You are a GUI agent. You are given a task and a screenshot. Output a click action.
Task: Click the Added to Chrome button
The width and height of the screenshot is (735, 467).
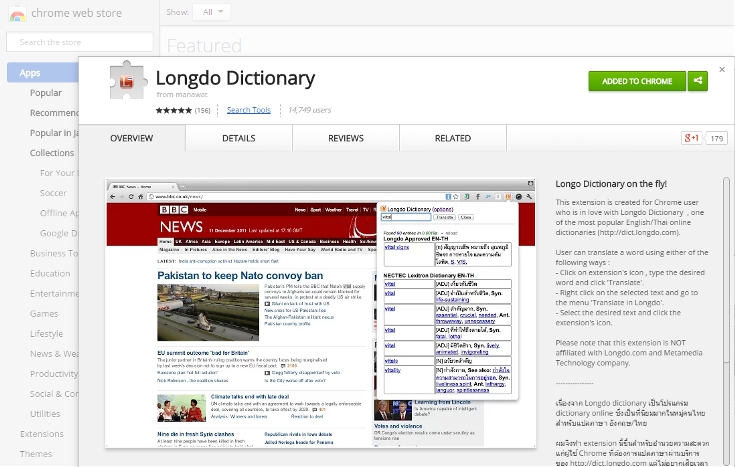[637, 81]
